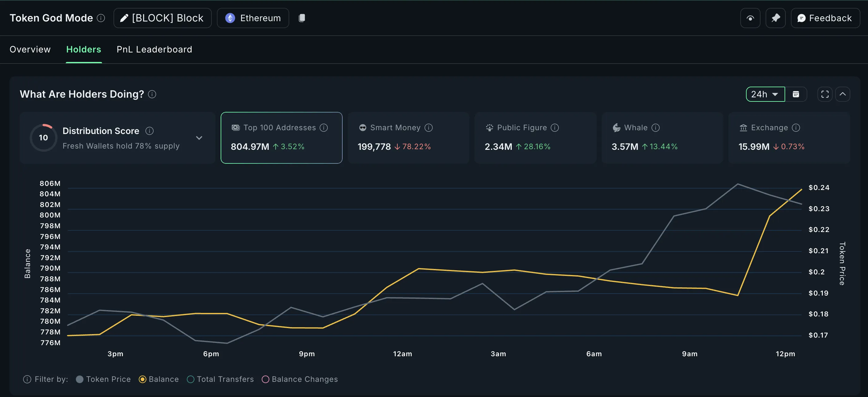868x397 pixels.
Task: Open the 24h timeframe dropdown
Action: (765, 95)
